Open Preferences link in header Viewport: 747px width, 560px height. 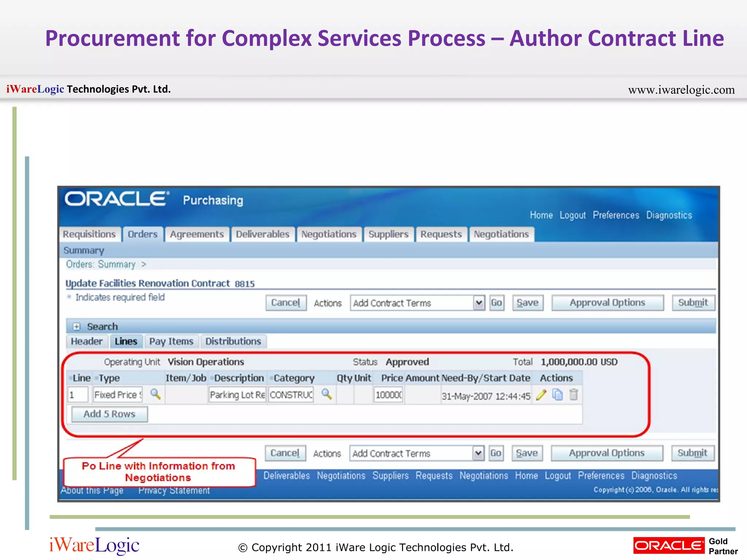pyautogui.click(x=616, y=215)
